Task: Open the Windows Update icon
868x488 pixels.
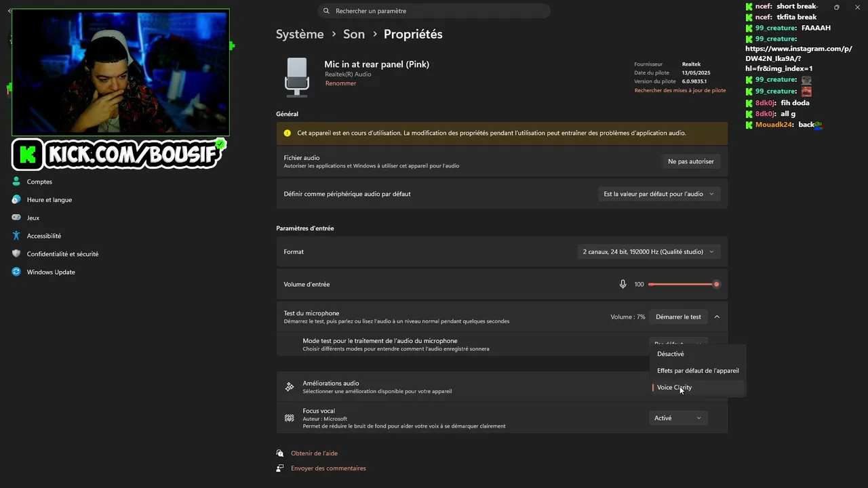Action: coord(16,272)
